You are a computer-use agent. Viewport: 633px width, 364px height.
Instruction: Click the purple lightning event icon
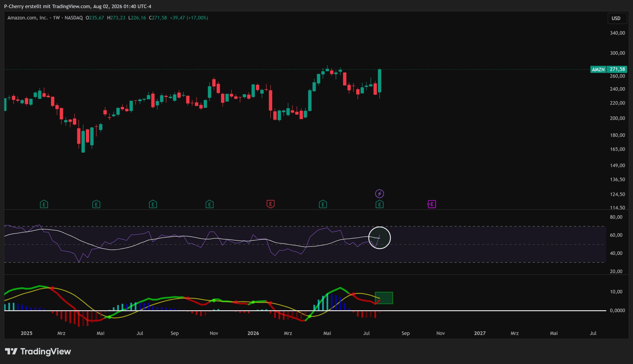pyautogui.click(x=380, y=194)
